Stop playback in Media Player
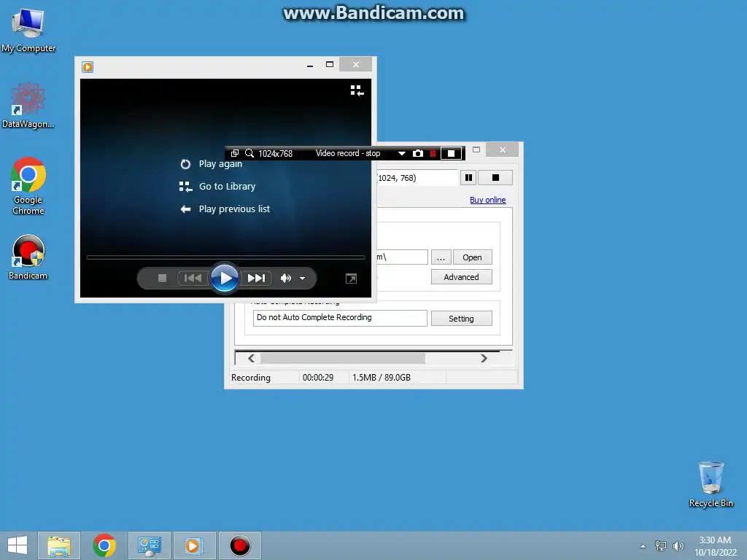This screenshot has height=560, width=747. click(x=162, y=278)
